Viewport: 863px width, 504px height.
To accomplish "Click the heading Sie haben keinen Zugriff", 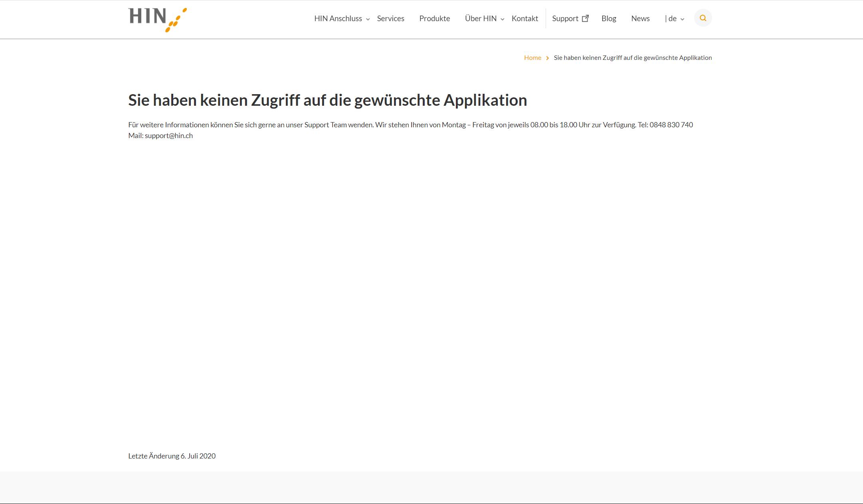I will click(327, 100).
